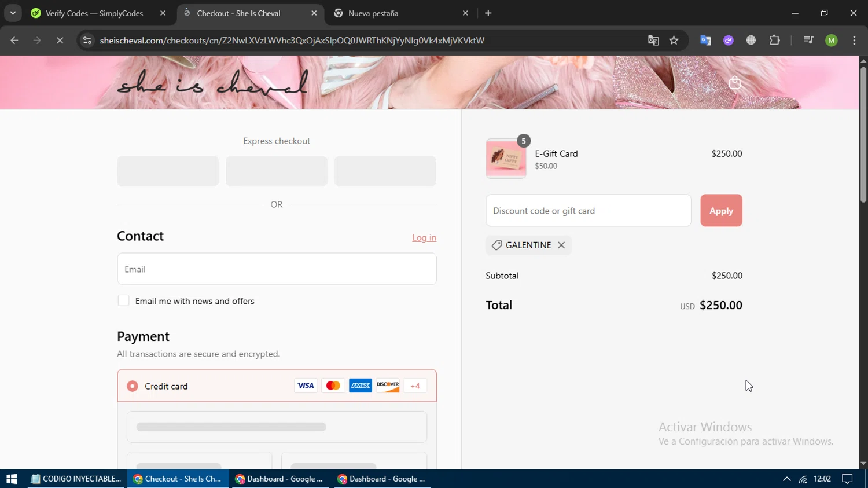
Task: Click the Subtotal label
Action: [502, 276]
